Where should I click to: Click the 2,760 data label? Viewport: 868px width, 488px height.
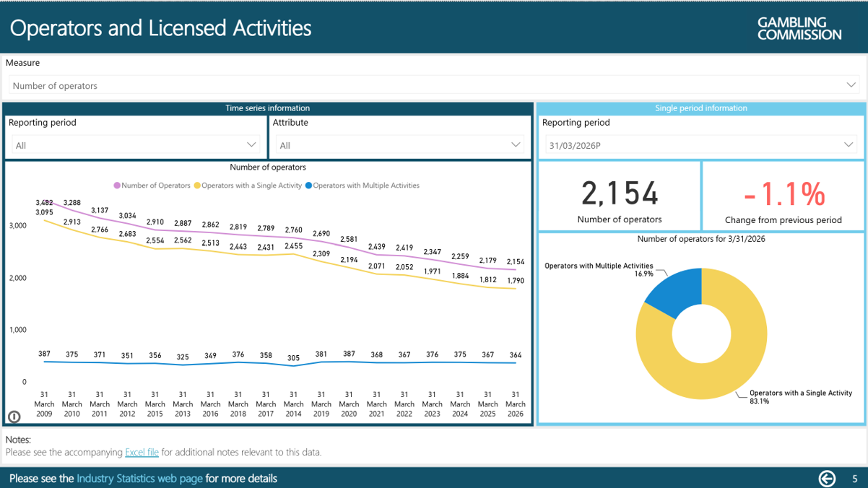point(293,230)
